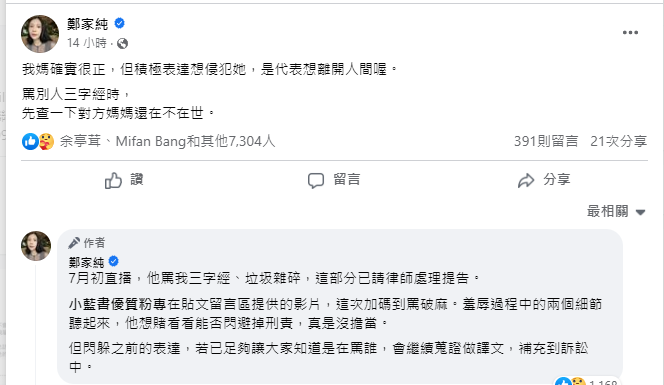Screen dimensions: 664x385
Task: Open the 21次分享 shares list
Action: (618, 141)
